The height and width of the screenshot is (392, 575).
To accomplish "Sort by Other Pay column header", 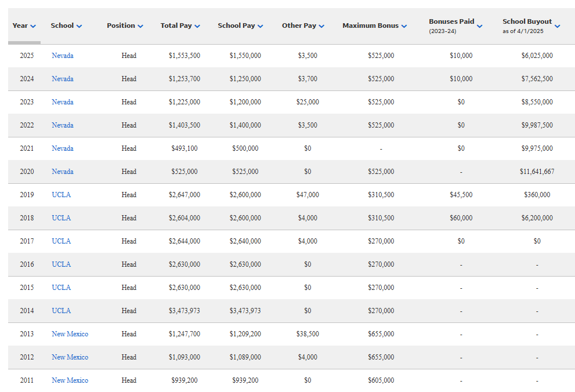I will click(321, 26).
